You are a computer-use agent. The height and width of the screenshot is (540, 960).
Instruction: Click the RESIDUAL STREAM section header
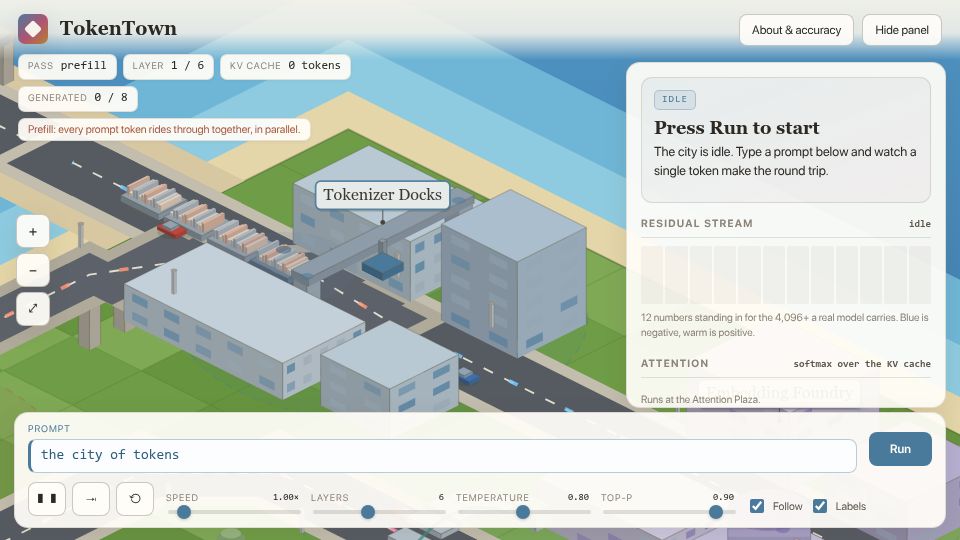tap(697, 223)
